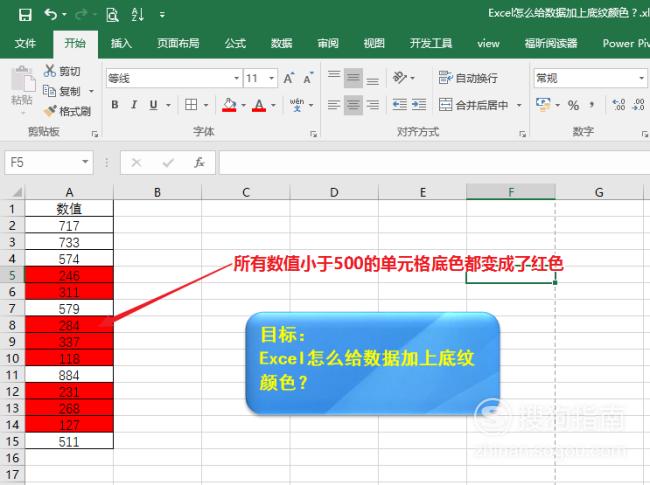The height and width of the screenshot is (485, 650).
Task: Open the Fill Color dropdown arrow
Action: 244,105
